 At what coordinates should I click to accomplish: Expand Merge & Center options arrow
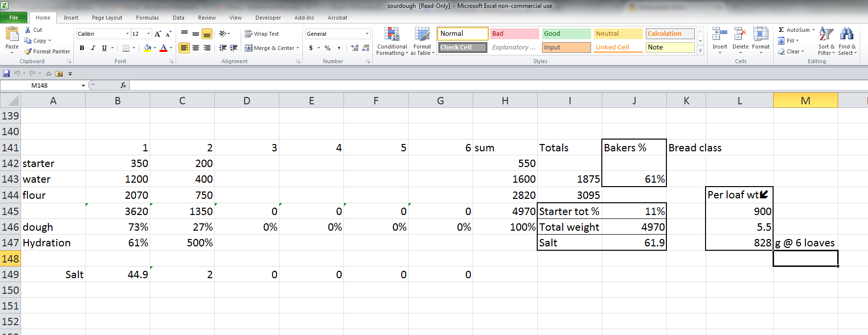297,48
